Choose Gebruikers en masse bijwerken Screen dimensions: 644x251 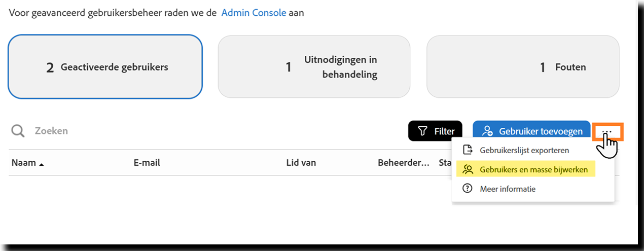point(533,170)
